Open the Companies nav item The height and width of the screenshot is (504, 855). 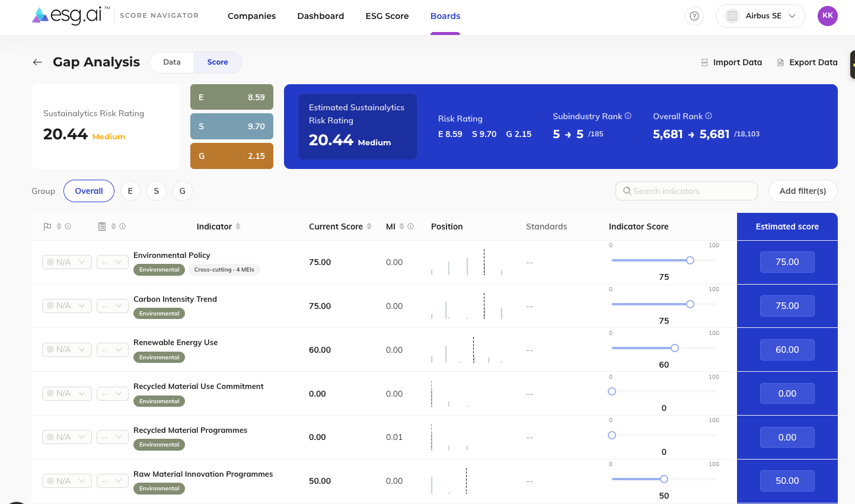pyautogui.click(x=251, y=16)
